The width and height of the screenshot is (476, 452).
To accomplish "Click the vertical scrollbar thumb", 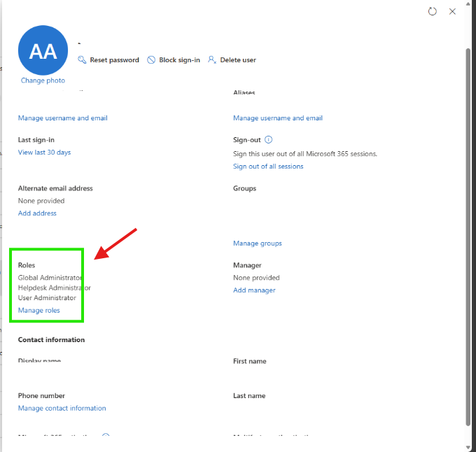I will pos(468,236).
